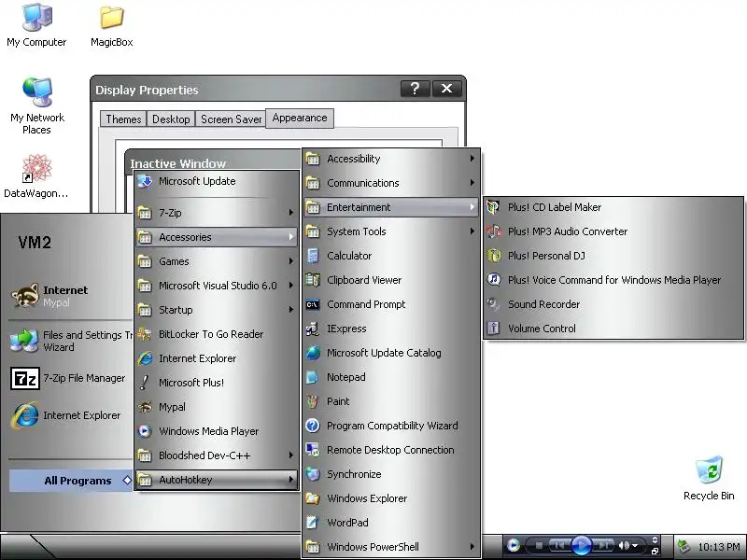
Task: Switch to the Screen Saver tab
Action: 231,119
